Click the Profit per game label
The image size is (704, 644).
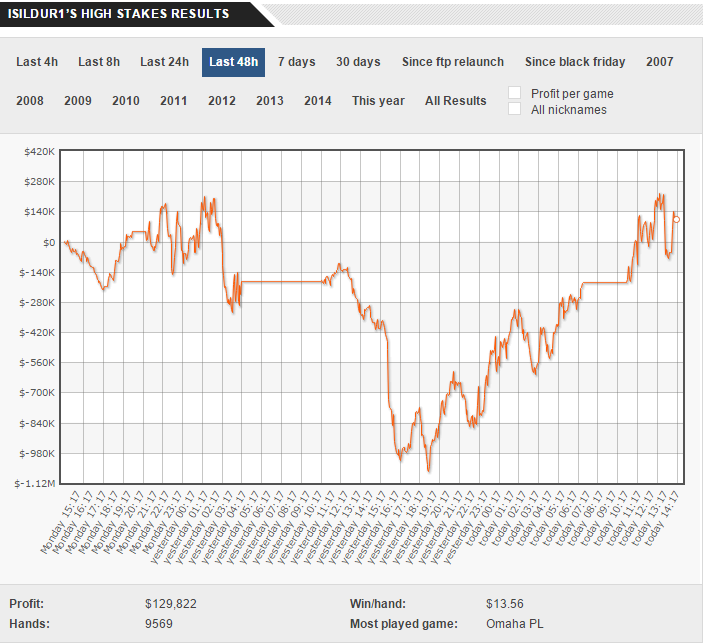572,94
